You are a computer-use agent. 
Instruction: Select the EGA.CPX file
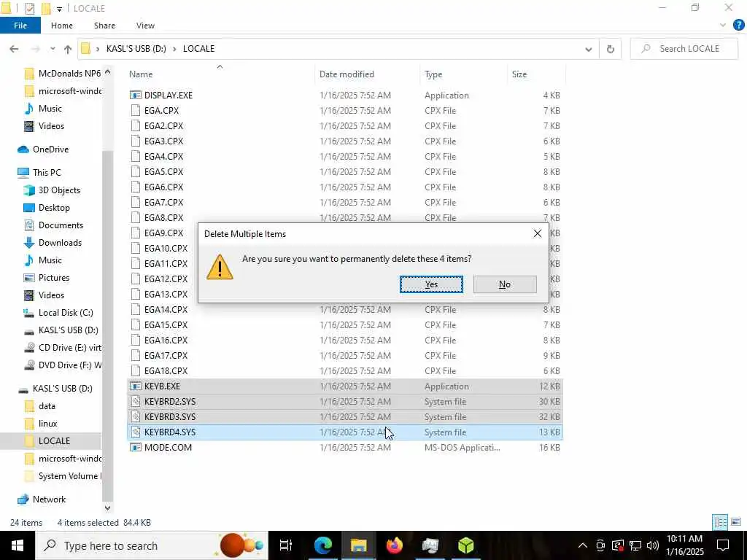[x=345, y=111]
